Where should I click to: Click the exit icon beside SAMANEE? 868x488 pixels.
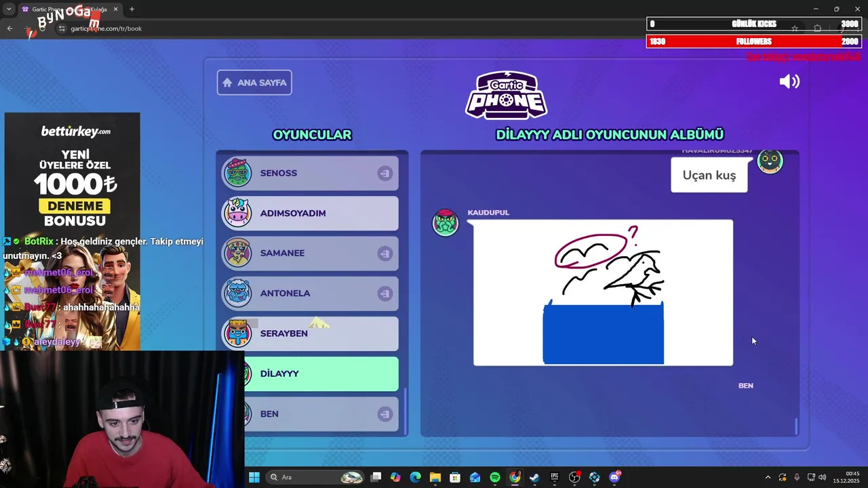384,253
